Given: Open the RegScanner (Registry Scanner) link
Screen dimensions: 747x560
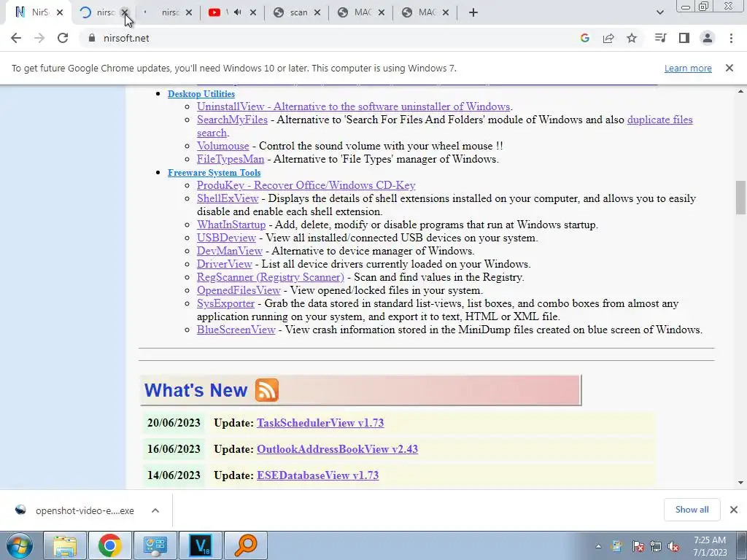Looking at the screenshot, I should tap(270, 277).
